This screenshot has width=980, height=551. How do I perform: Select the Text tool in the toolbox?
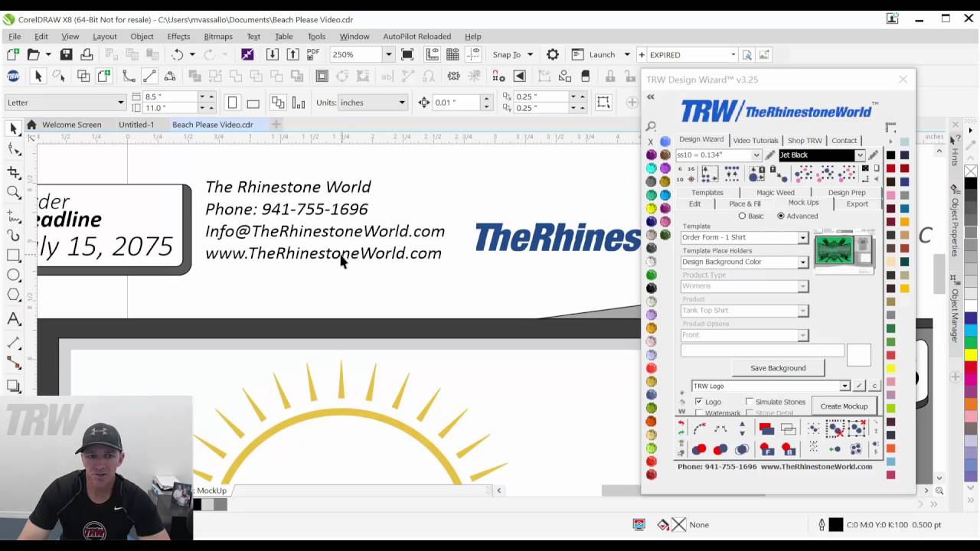[13, 319]
